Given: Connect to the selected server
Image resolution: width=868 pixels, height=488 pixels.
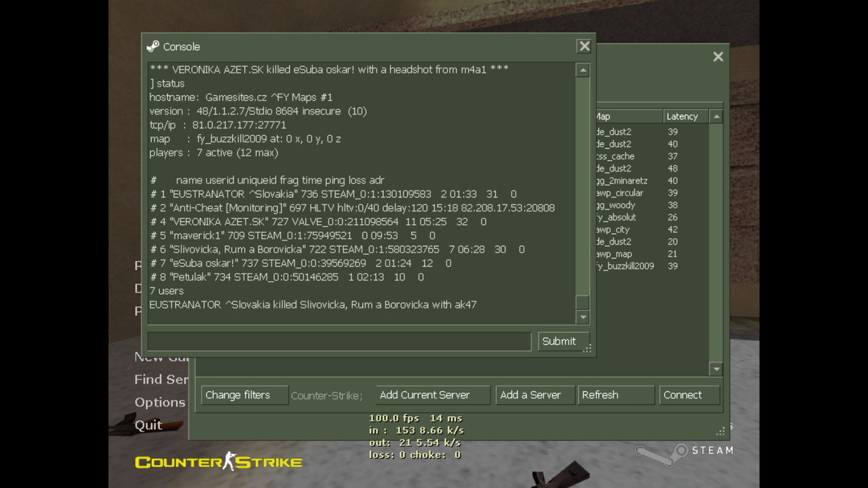Looking at the screenshot, I should [x=690, y=395].
